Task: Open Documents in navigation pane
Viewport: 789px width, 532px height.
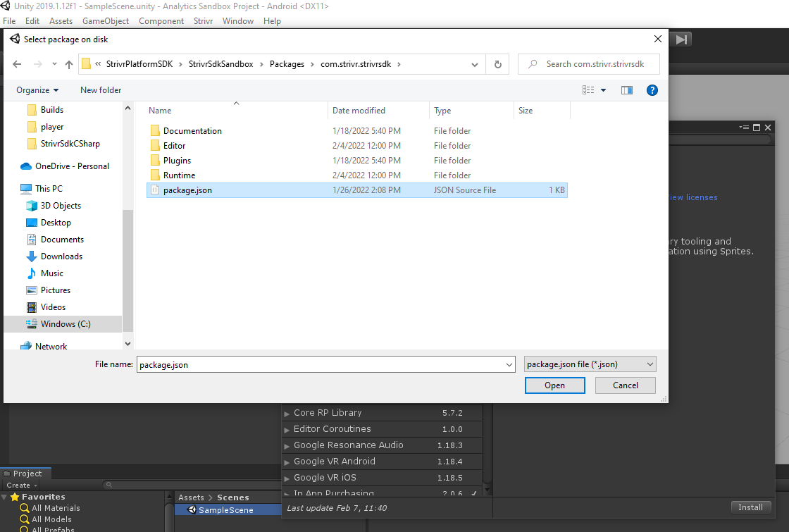Action: (x=62, y=240)
